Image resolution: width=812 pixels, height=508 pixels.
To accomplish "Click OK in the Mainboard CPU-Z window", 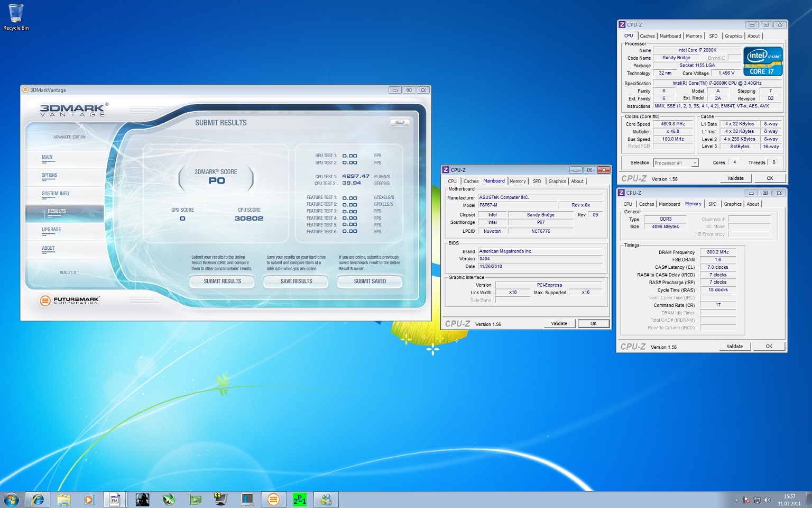I will (594, 323).
